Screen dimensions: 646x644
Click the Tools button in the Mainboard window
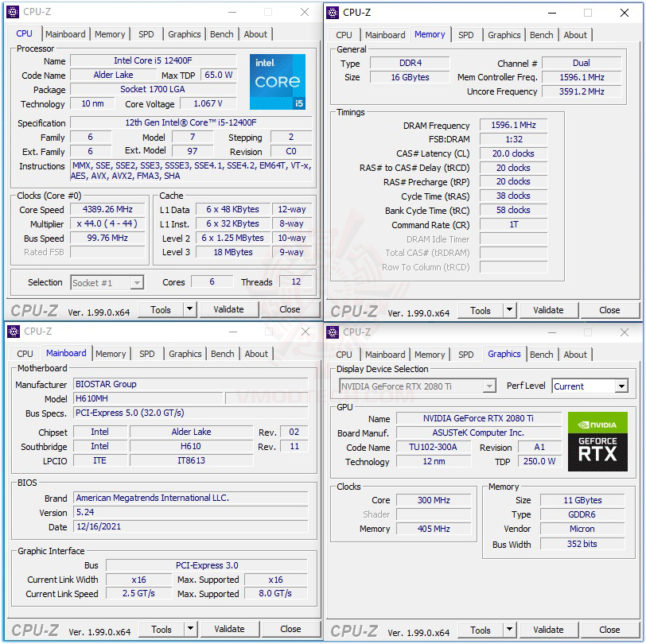pyautogui.click(x=161, y=629)
